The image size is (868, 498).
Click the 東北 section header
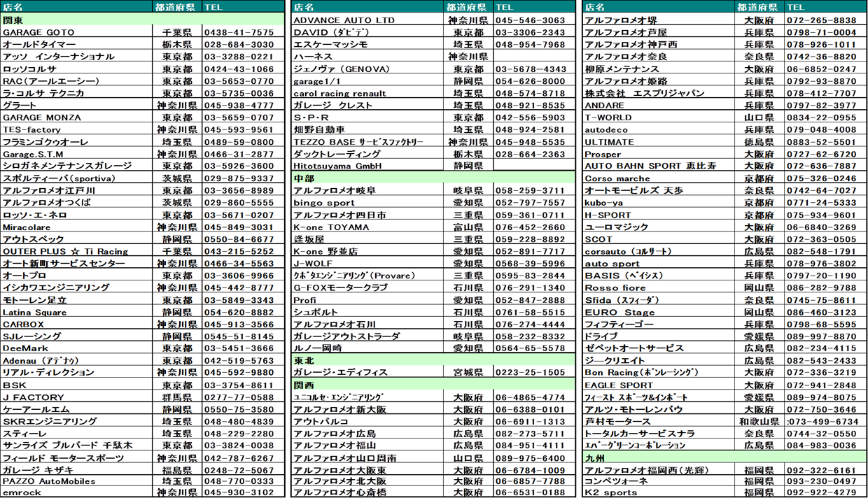367,360
